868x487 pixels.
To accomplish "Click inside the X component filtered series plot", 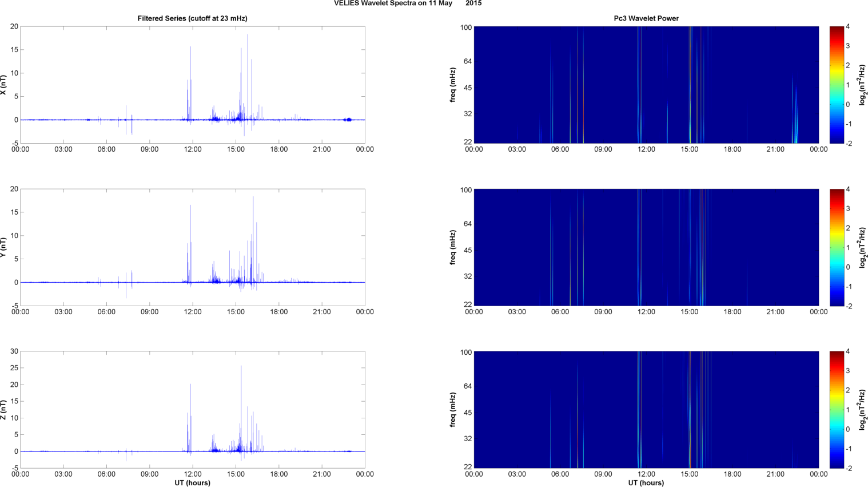I will tap(192, 85).
